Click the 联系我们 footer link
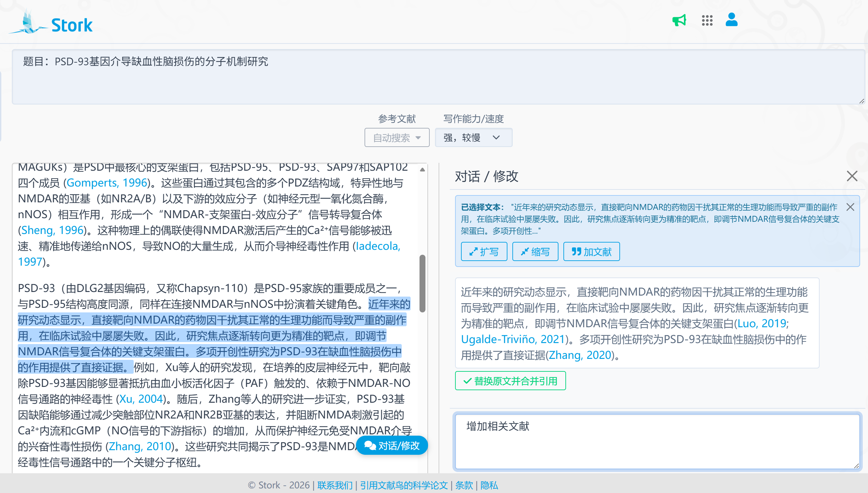The height and width of the screenshot is (493, 868). click(335, 485)
